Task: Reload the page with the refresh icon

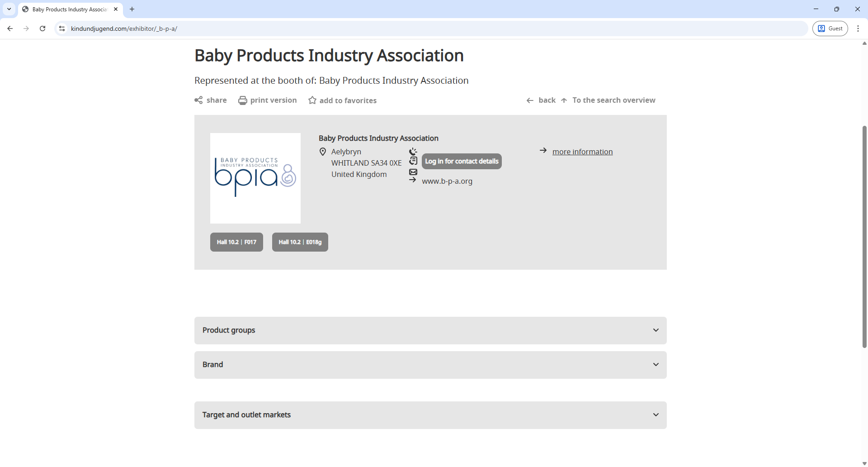Action: click(42, 29)
